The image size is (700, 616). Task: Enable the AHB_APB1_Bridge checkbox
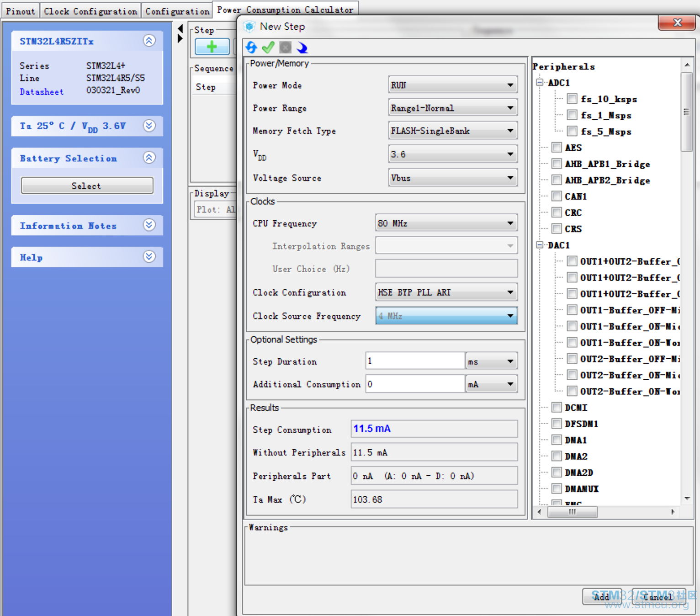point(557,164)
